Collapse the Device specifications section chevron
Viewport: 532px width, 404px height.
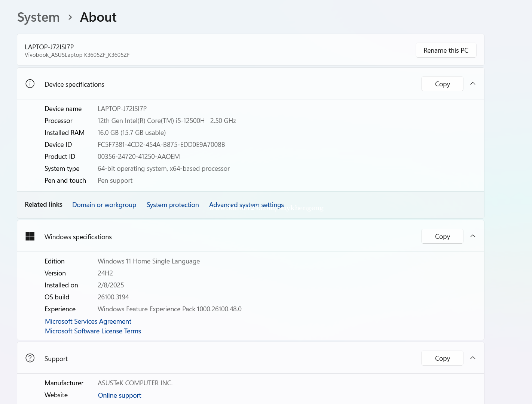point(473,84)
